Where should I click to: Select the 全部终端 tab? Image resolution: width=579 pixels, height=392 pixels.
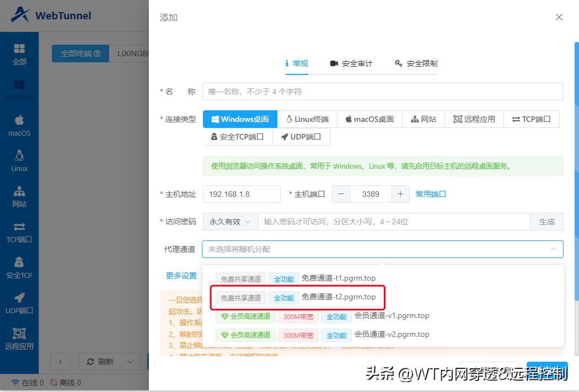tap(81, 53)
